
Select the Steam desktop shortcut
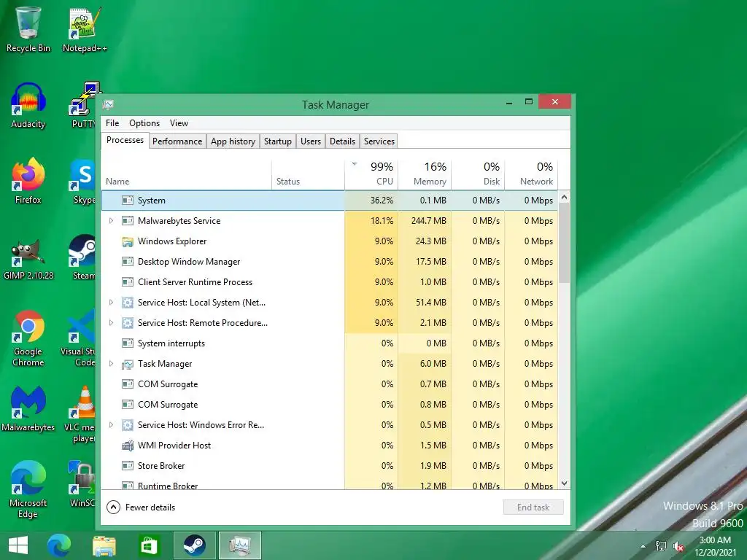click(x=83, y=257)
